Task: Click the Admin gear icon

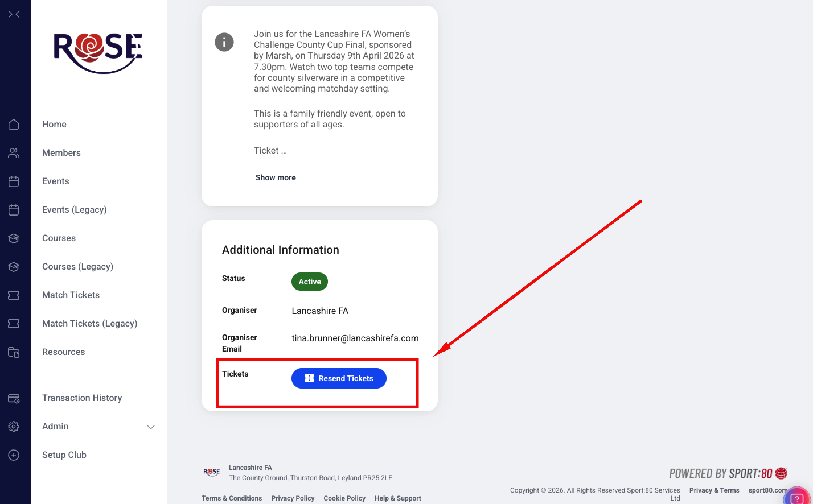Action: 14,427
